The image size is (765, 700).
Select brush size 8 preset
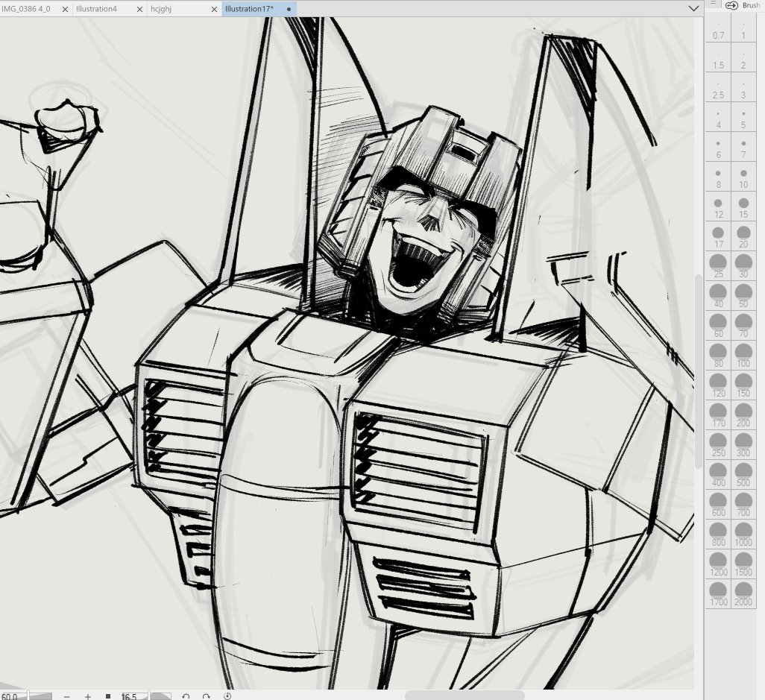(x=718, y=177)
